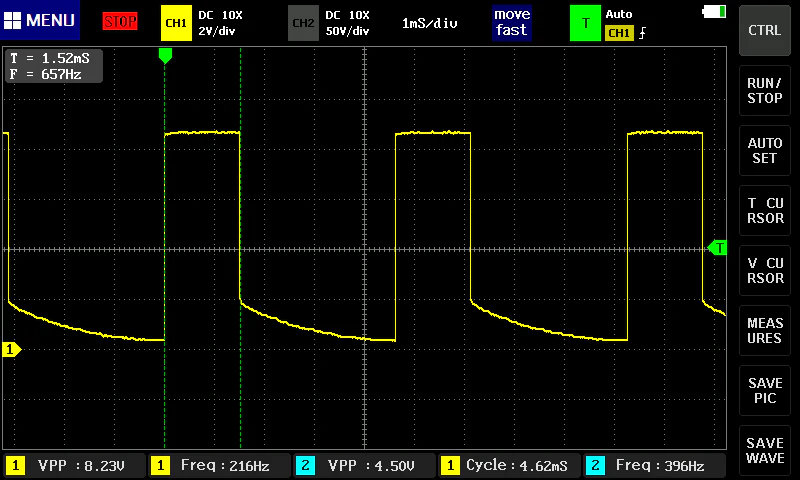This screenshot has width=800, height=480.
Task: Toggle the move fast button
Action: click(x=512, y=22)
